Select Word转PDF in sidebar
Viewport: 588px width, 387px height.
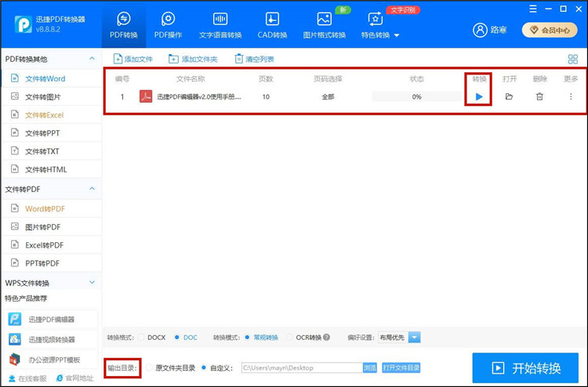pos(52,208)
